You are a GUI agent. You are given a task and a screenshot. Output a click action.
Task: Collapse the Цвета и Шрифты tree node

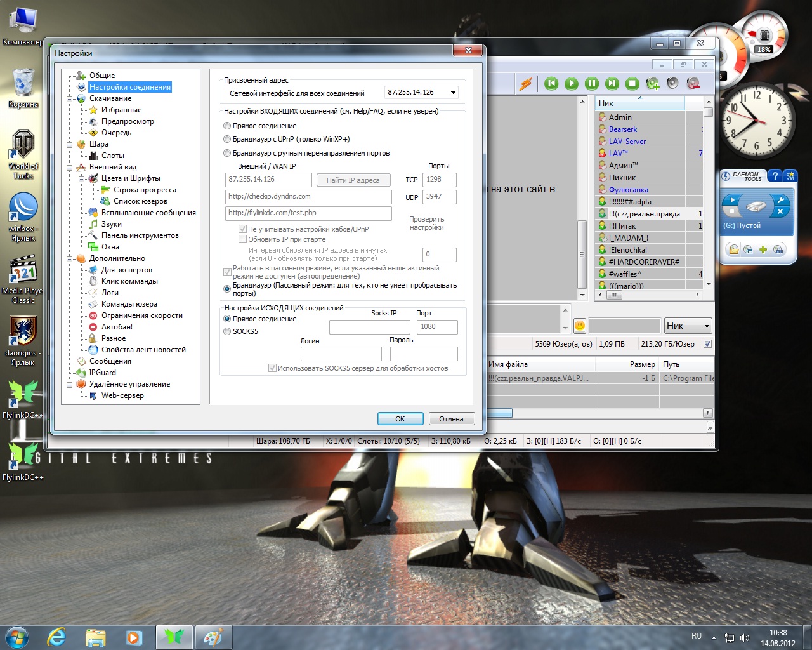pos(82,179)
